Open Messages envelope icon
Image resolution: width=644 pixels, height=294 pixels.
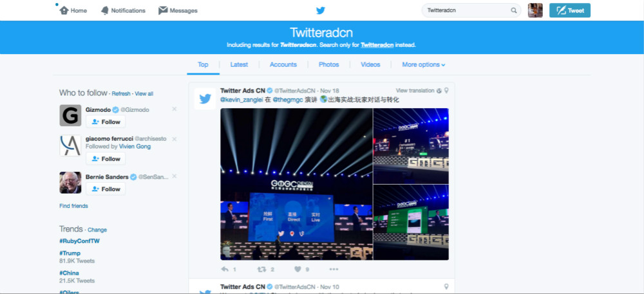pos(163,11)
